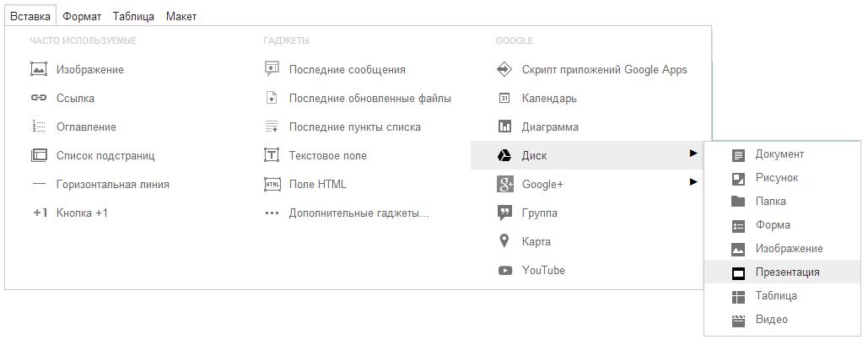Click the Оглавление list icon

(x=39, y=127)
